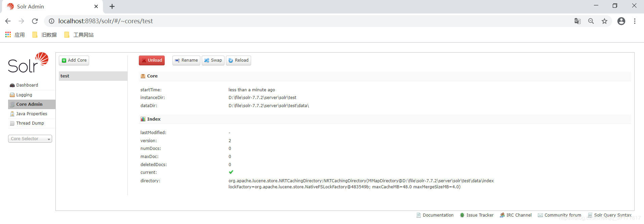Image resolution: width=644 pixels, height=224 pixels.
Task: Reload the test core
Action: (238, 60)
